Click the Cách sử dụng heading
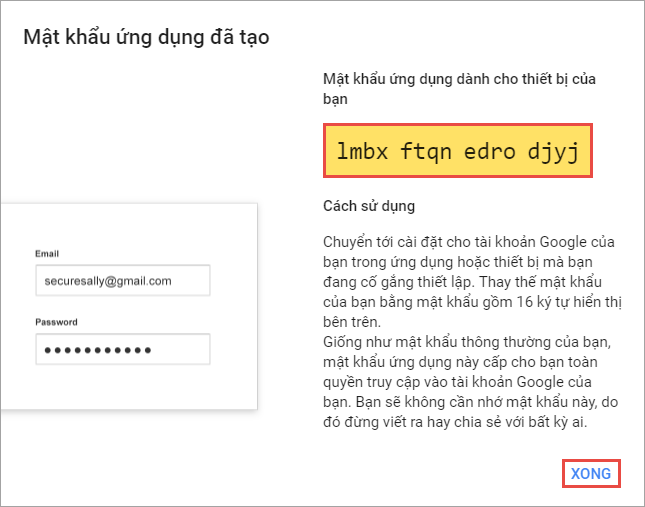The height and width of the screenshot is (507, 645). [x=369, y=206]
